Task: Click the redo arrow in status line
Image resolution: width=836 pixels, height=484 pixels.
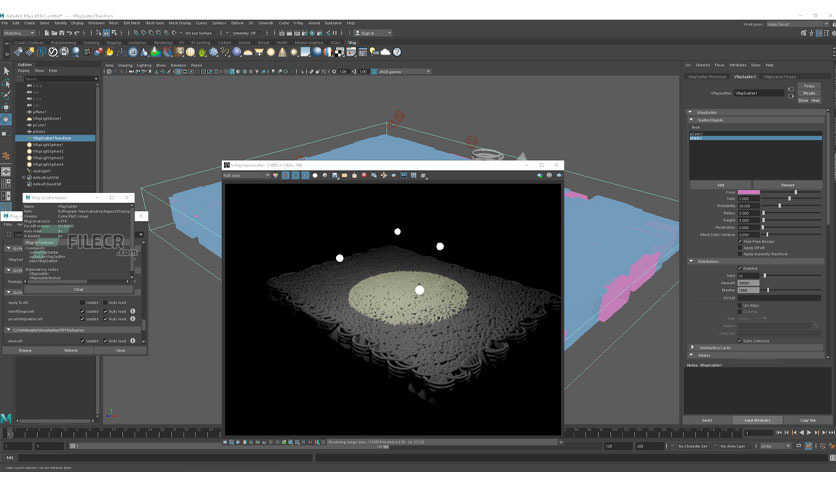Action: click(x=77, y=33)
